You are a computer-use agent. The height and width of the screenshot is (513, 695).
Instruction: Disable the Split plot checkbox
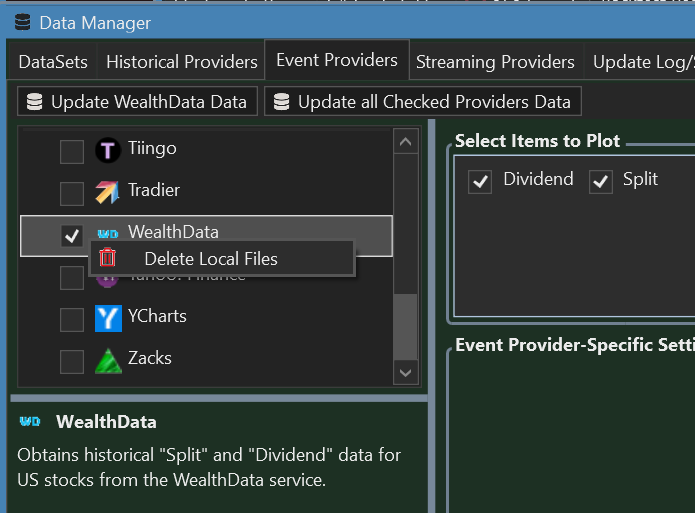[x=600, y=182]
